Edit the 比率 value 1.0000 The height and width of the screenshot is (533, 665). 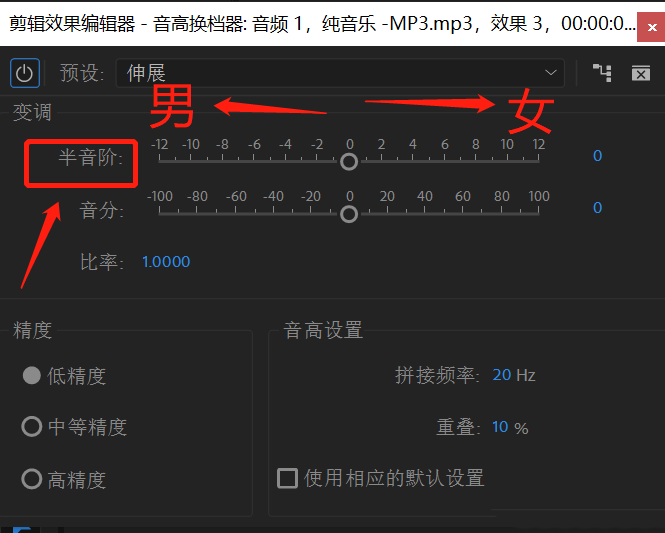click(x=166, y=262)
